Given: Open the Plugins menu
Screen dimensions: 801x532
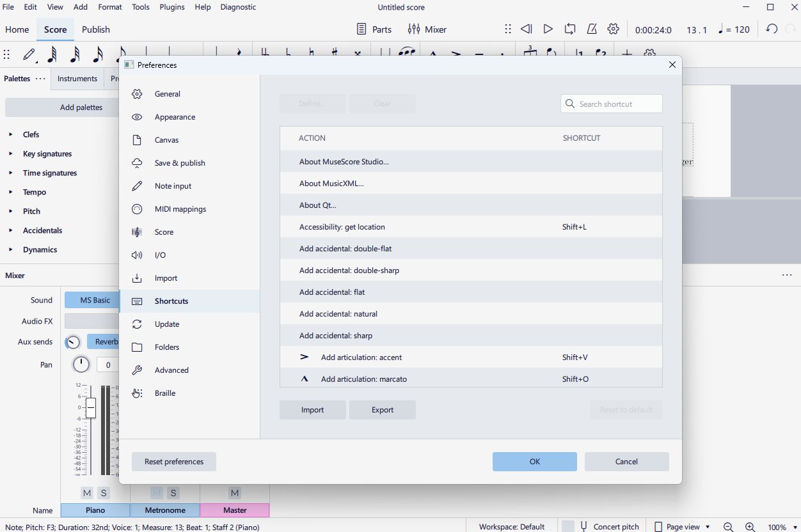Looking at the screenshot, I should pyautogui.click(x=171, y=7).
